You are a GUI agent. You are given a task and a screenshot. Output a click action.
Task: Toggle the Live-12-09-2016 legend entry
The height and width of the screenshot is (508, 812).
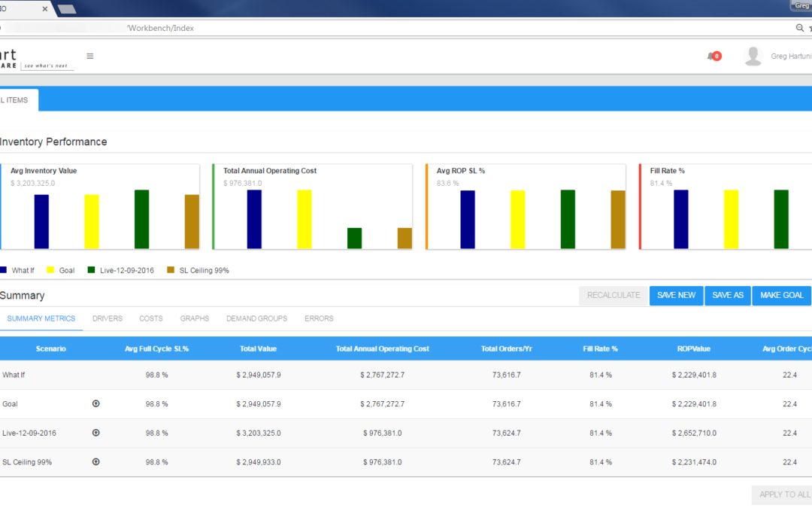pos(126,270)
